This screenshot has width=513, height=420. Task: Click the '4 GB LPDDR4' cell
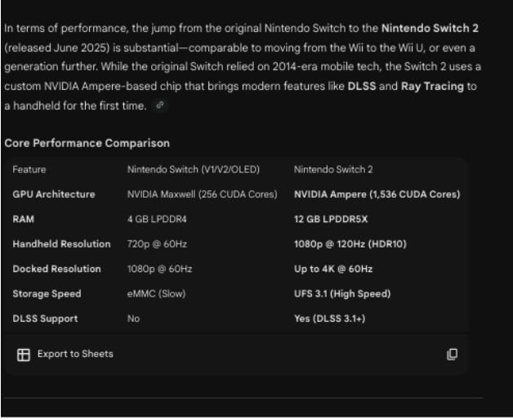[157, 219]
